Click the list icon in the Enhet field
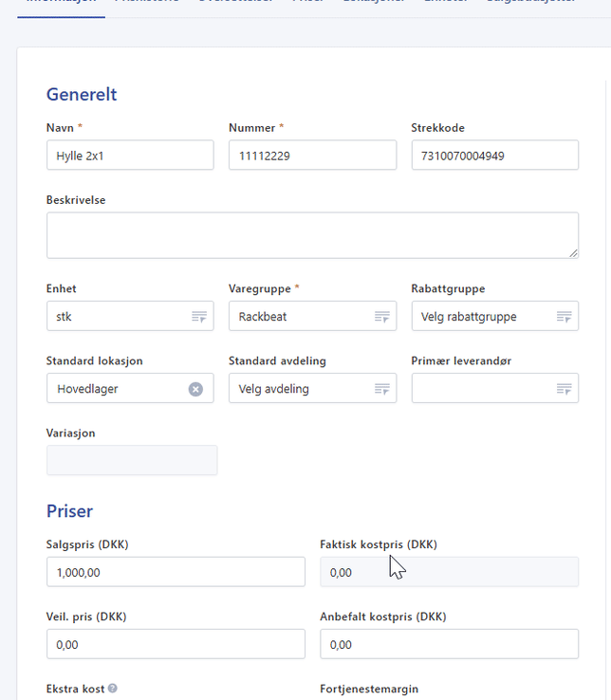The height and width of the screenshot is (700, 611). (x=199, y=317)
